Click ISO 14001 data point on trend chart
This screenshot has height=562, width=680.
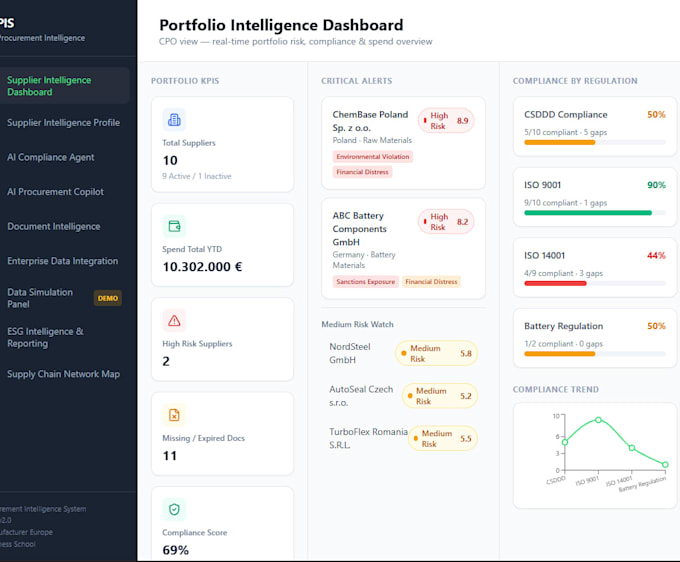click(x=631, y=448)
